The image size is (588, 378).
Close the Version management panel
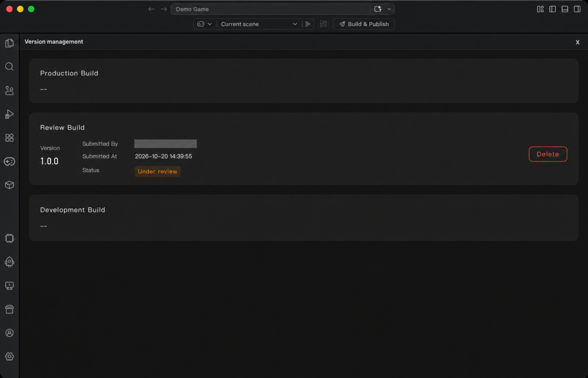577,42
